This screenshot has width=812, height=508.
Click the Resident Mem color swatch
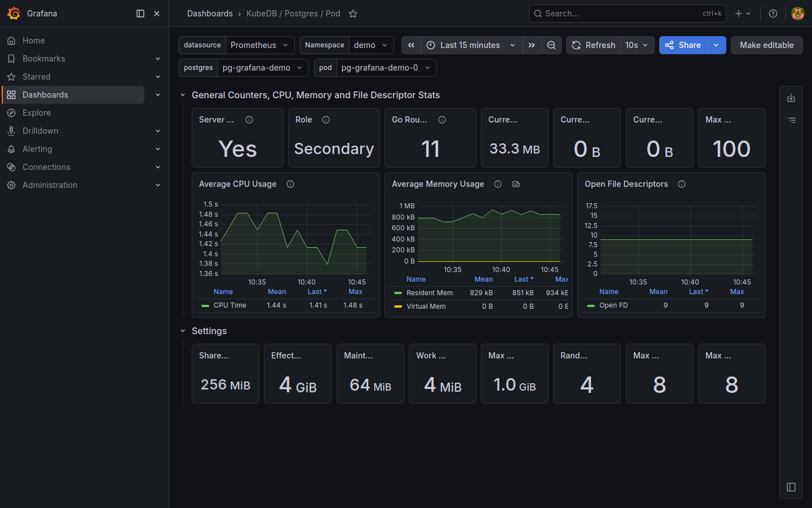[x=398, y=293]
